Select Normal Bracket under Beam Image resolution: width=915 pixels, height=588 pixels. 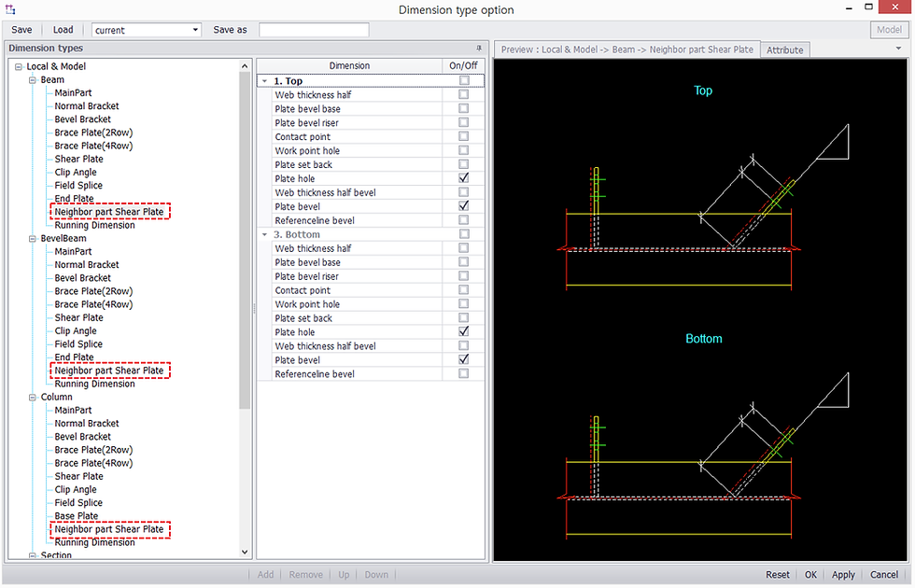pyautogui.click(x=87, y=106)
